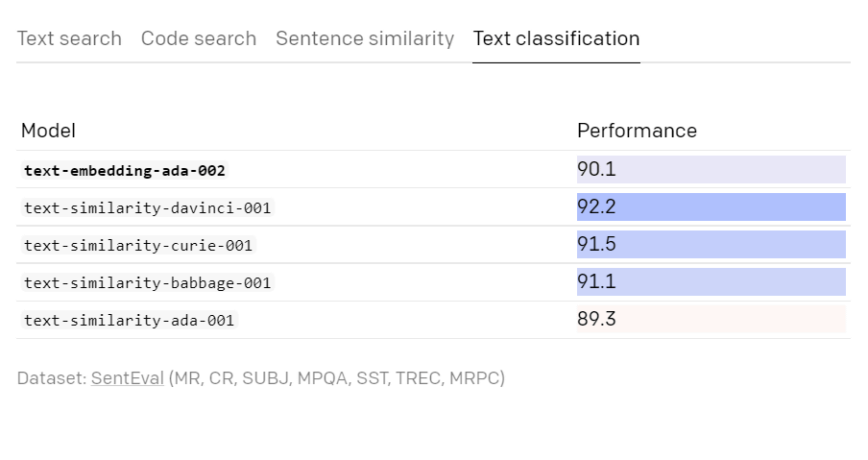The width and height of the screenshot is (868, 460).
Task: Click the text-similarity-ada-001 model name
Action: 130,320
